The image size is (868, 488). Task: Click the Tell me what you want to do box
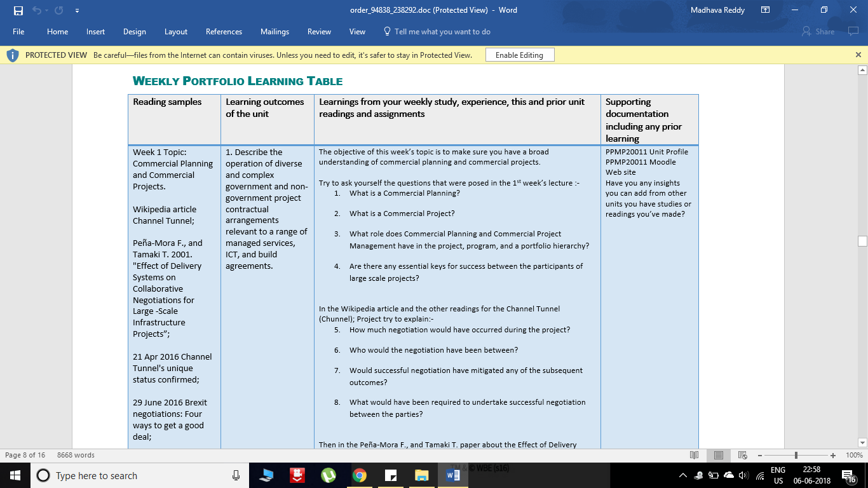[x=438, y=32]
